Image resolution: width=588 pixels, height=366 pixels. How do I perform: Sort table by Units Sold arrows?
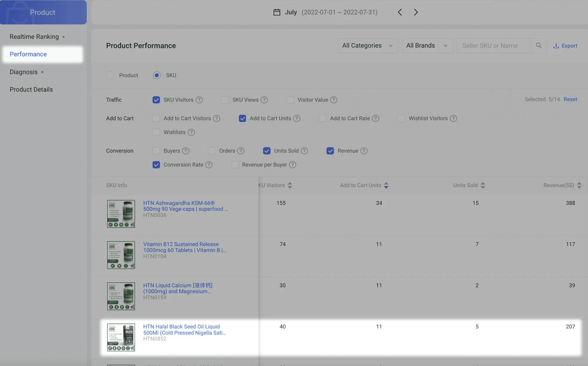point(483,185)
